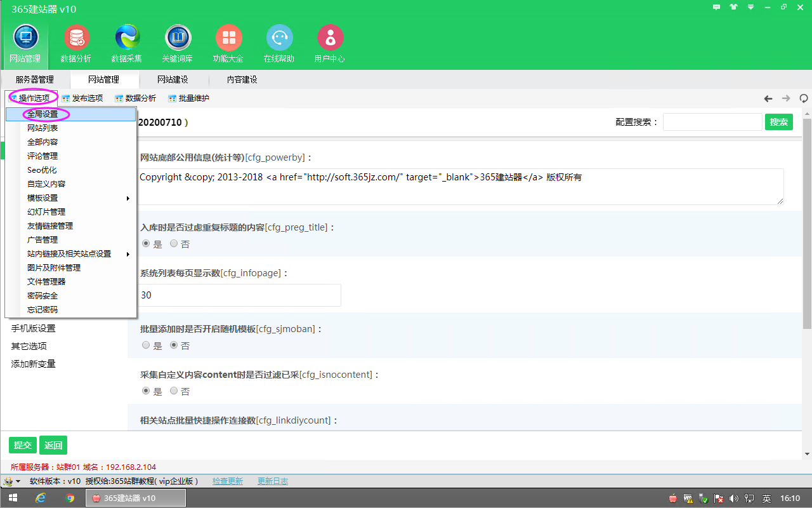Image resolution: width=812 pixels, height=508 pixels.
Task: Select 是 for cfg_preg_title duplicate filter
Action: tap(146, 244)
